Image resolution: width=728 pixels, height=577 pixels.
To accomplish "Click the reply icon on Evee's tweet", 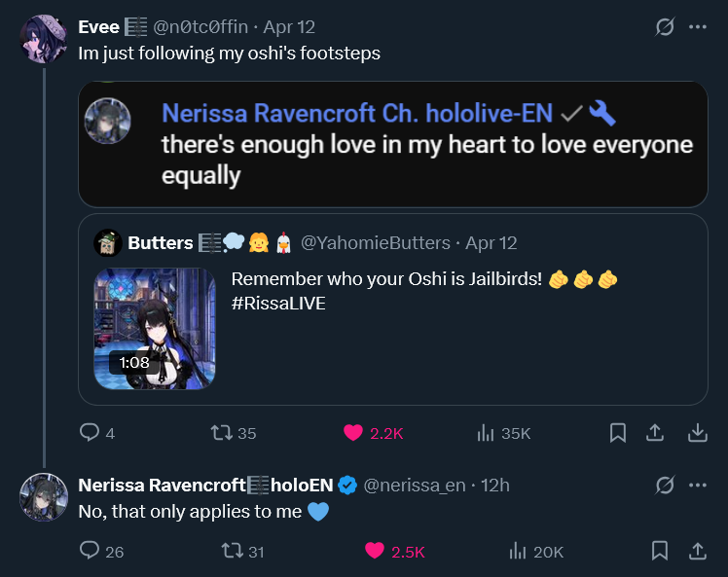I will [x=90, y=433].
